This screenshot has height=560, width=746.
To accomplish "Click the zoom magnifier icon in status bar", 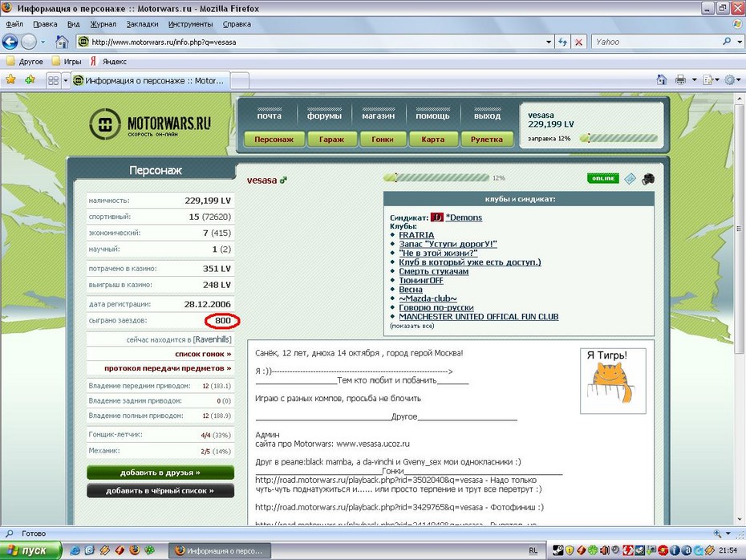I will (717, 534).
